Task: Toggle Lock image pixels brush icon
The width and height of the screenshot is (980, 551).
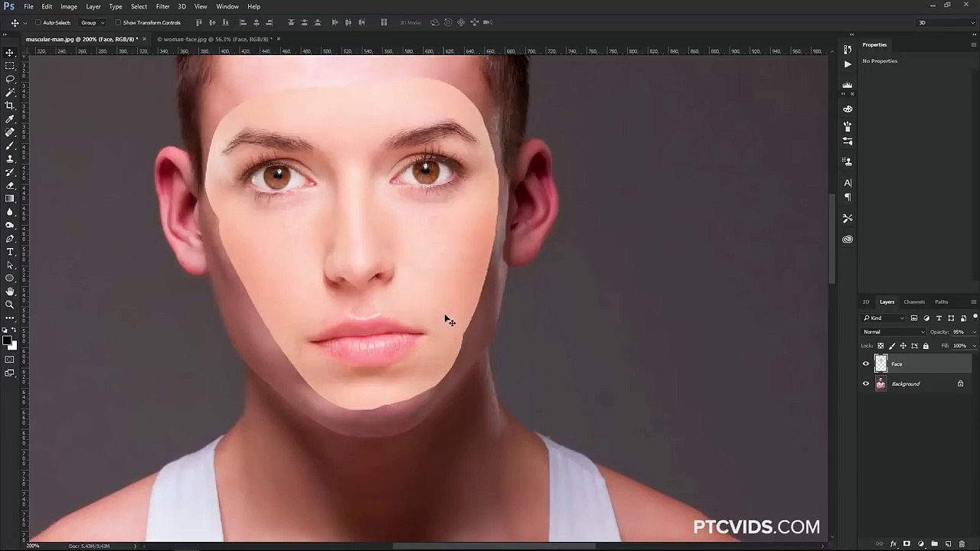Action: coord(892,346)
